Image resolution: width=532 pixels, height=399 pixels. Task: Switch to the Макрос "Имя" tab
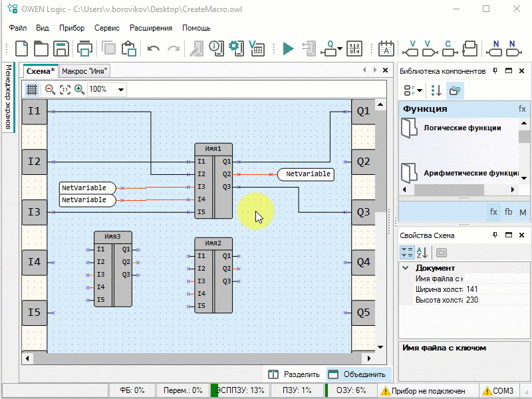[85, 71]
